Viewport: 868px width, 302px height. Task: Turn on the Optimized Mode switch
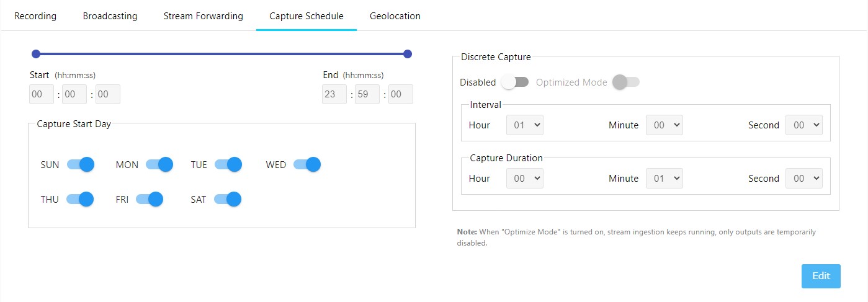click(x=625, y=82)
